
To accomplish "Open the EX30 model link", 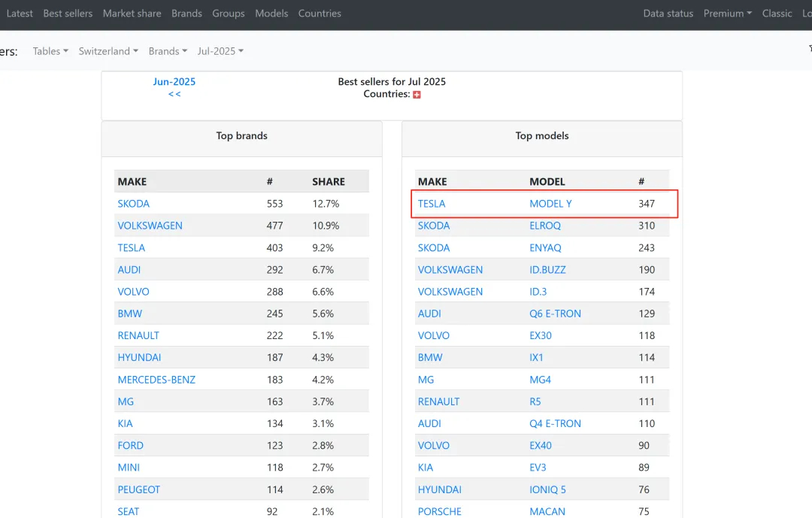I will pyautogui.click(x=541, y=335).
